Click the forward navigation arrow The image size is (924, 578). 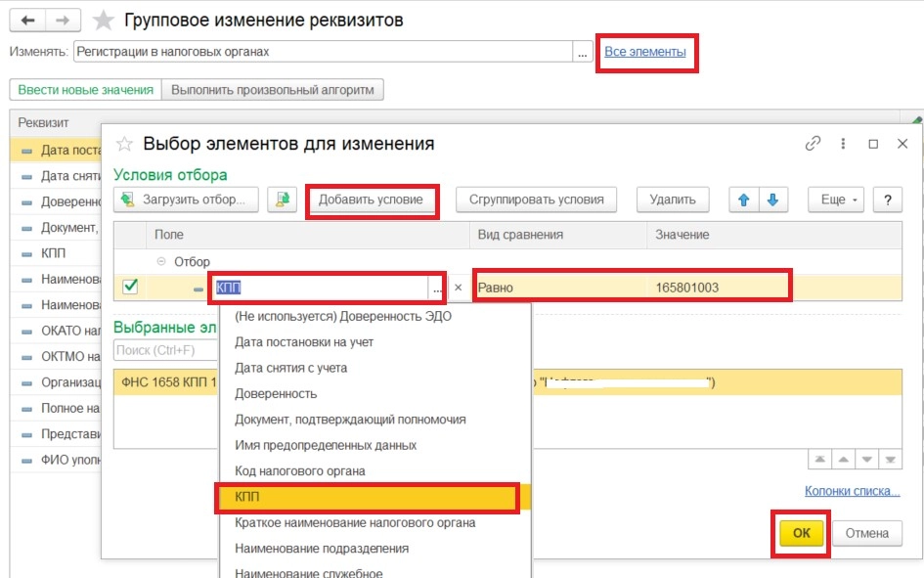coord(63,21)
